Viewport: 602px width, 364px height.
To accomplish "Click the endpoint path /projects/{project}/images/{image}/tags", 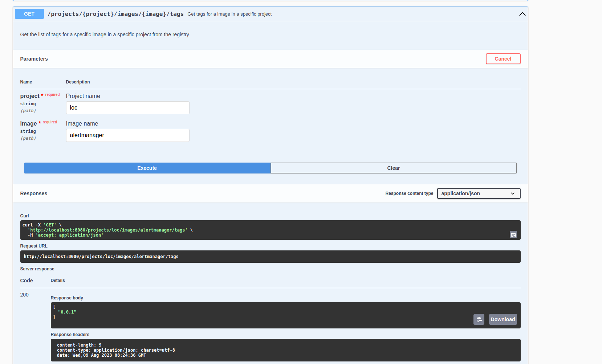I will [115, 14].
